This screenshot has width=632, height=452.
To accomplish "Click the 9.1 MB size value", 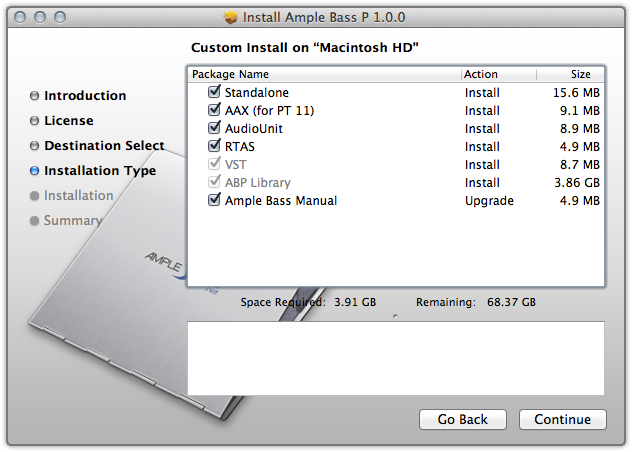I will click(580, 110).
